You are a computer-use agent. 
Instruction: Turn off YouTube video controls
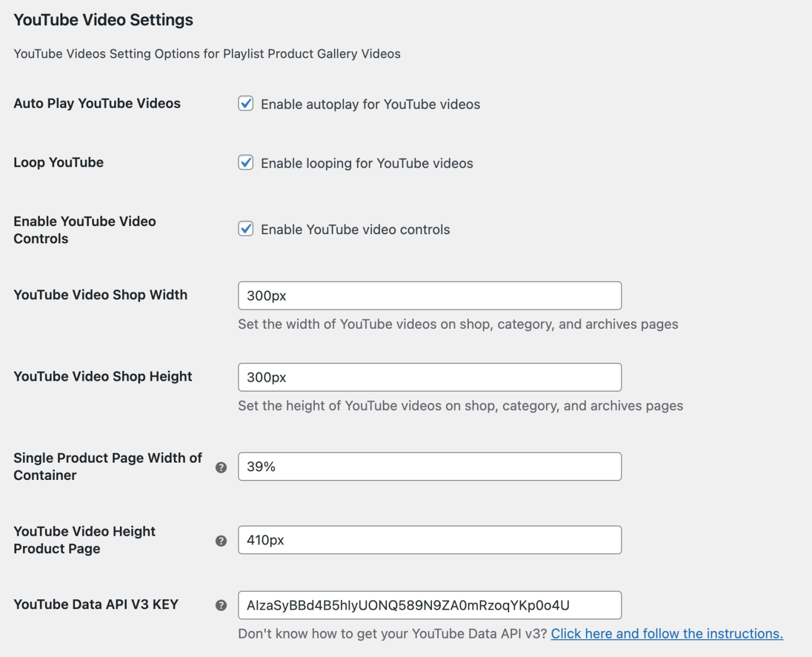246,228
